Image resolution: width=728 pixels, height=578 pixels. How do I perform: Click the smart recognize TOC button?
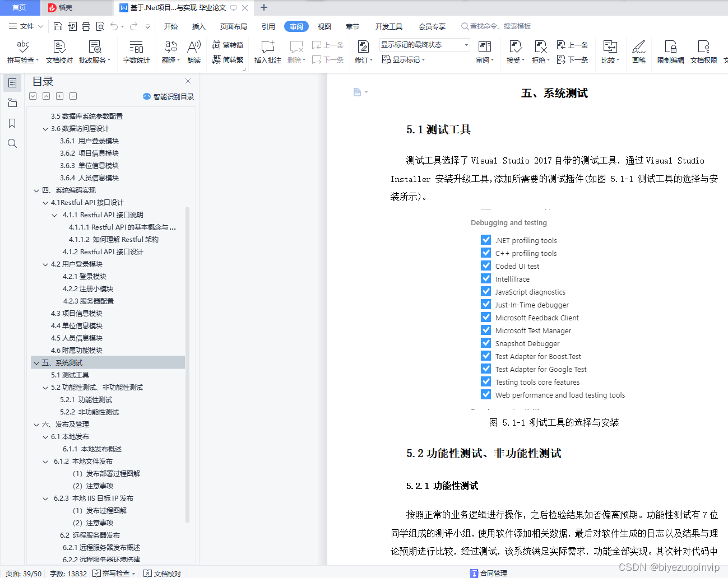point(169,96)
